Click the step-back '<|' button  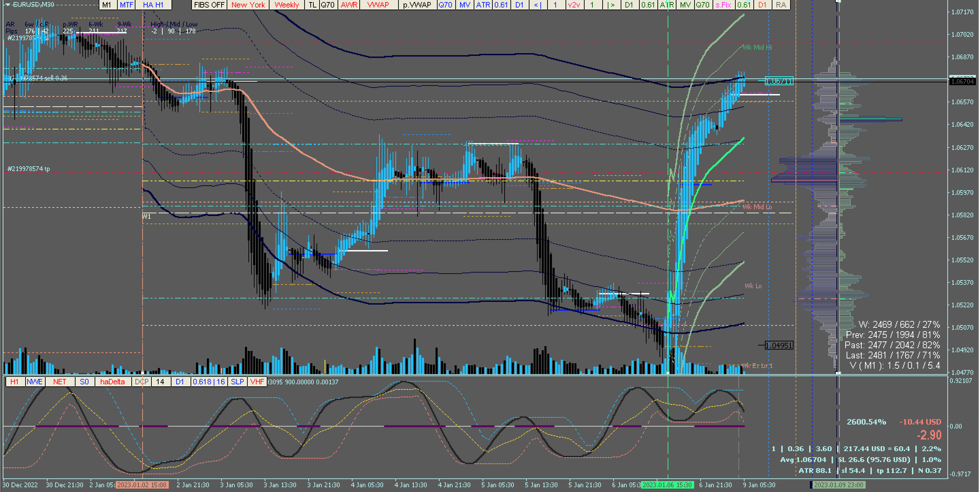click(538, 5)
